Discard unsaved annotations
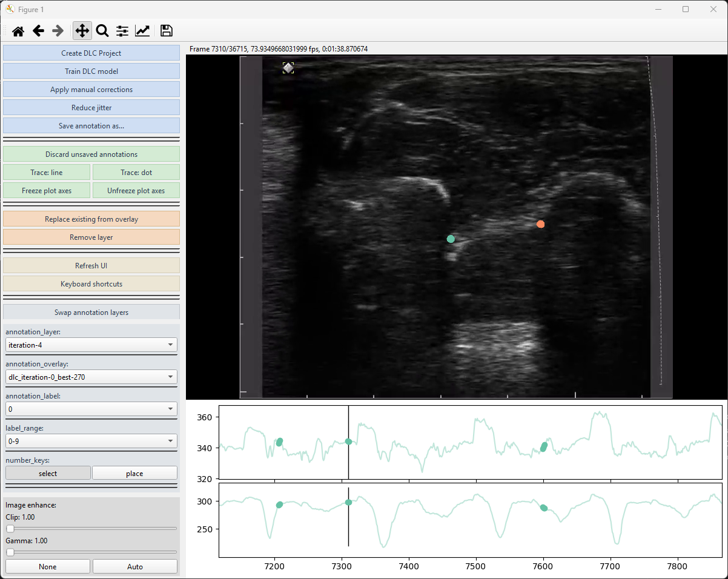 [x=91, y=154]
